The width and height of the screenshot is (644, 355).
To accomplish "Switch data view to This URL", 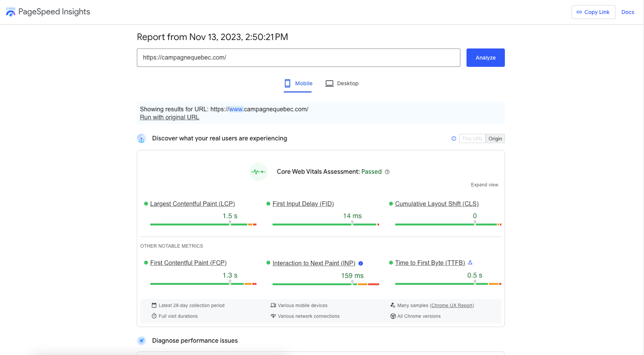I will coord(472,139).
